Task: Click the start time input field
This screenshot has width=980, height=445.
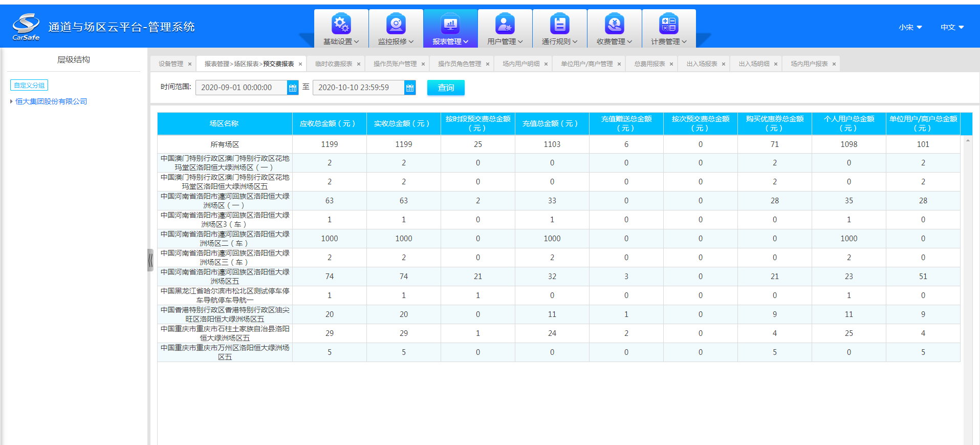Action: (x=241, y=88)
